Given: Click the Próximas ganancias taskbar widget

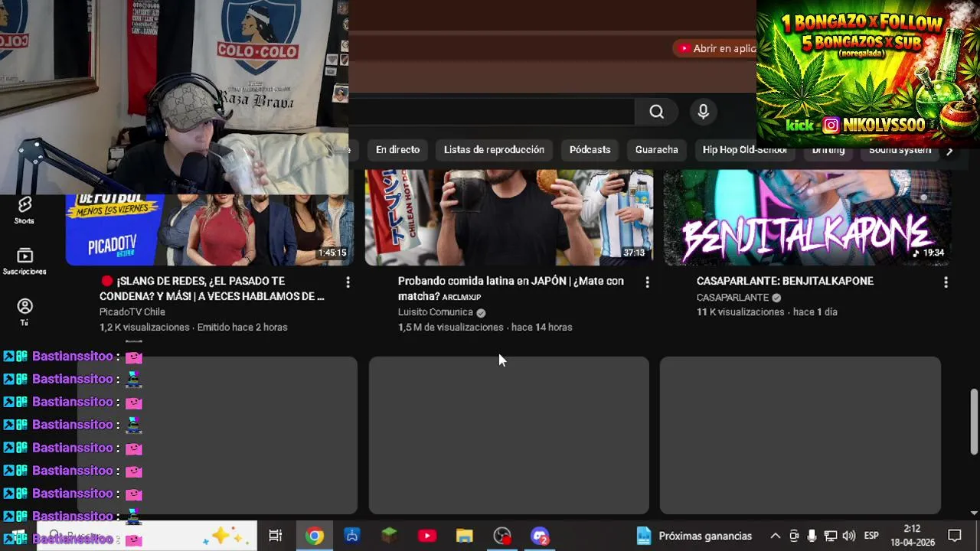Looking at the screenshot, I should [694, 536].
